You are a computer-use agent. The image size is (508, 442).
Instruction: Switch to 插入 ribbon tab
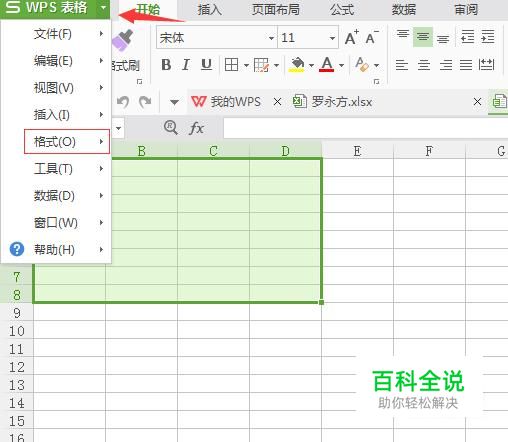[209, 9]
